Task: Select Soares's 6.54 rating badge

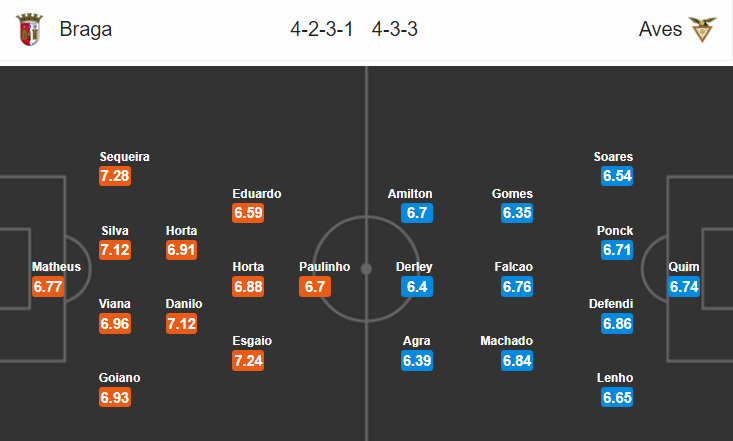Action: (617, 176)
